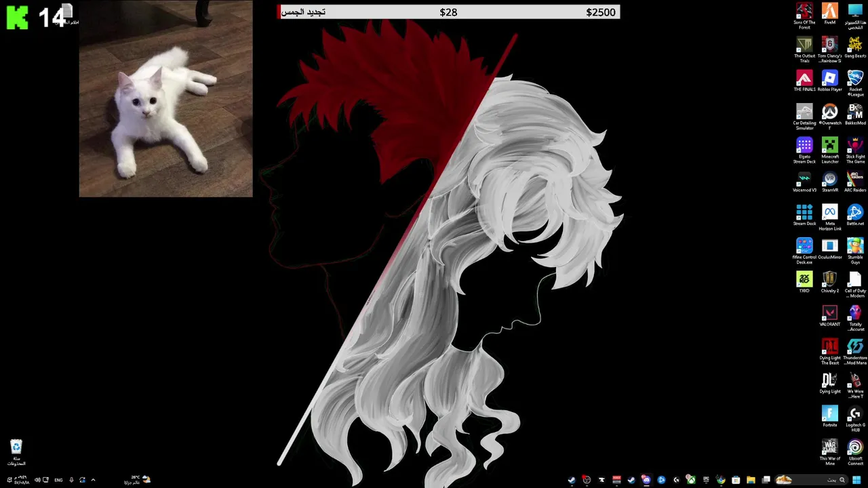Launch the FiveM desktop shortcut
Image resolution: width=868 pixels, height=488 pixels.
830,14
